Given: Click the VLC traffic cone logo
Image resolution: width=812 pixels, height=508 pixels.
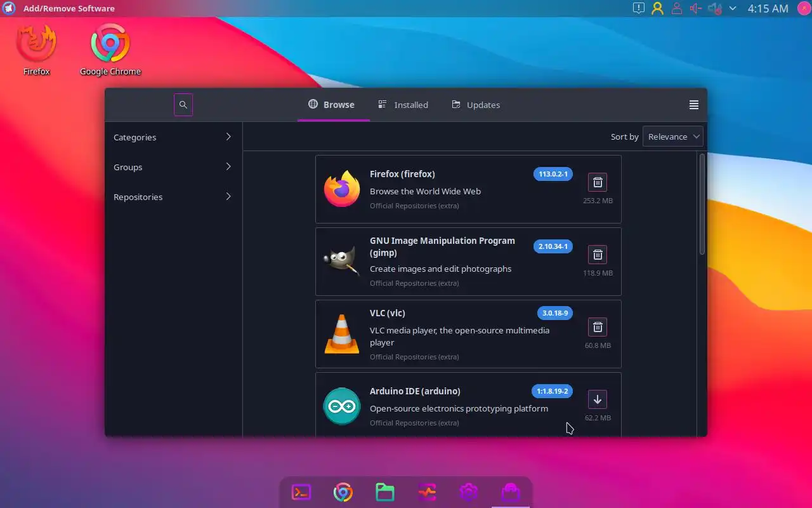Looking at the screenshot, I should coord(342,333).
